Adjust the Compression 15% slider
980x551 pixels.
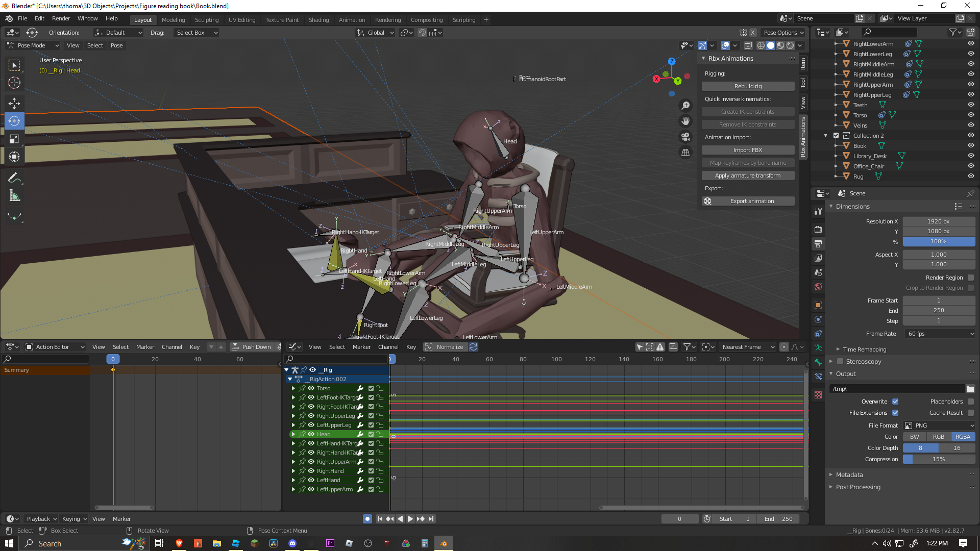point(939,459)
